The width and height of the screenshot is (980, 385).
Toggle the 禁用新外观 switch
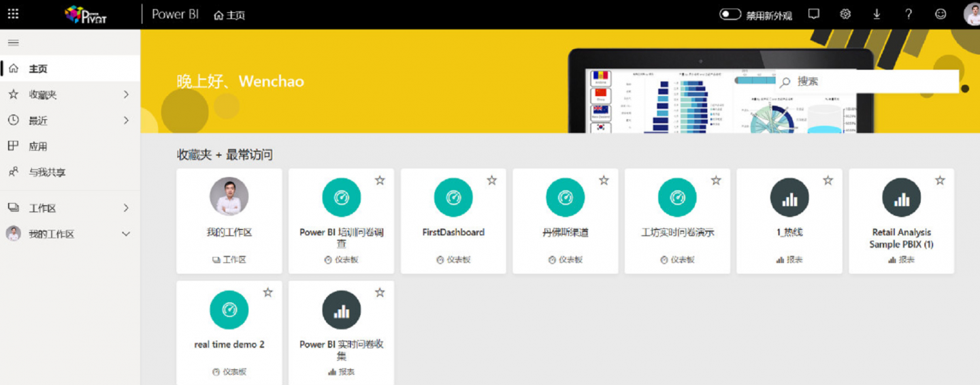click(730, 14)
